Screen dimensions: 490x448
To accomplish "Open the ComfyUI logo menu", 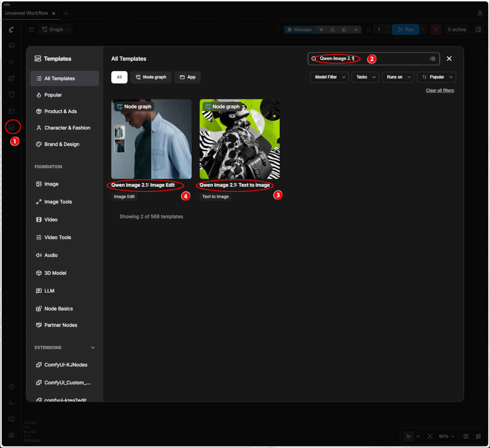I will tap(13, 29).
